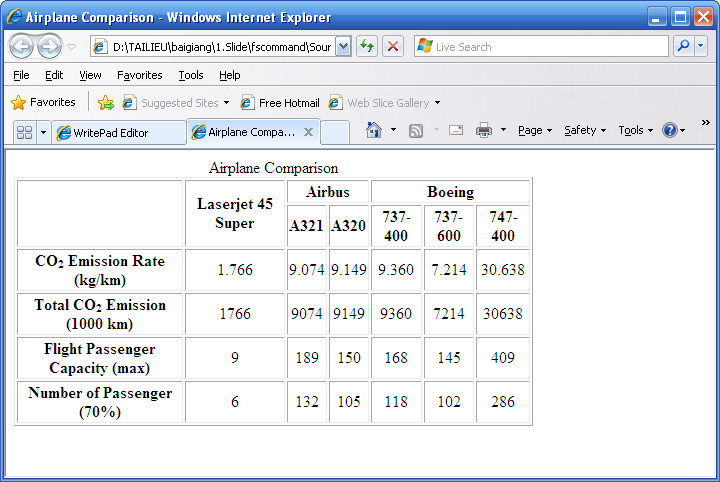Image resolution: width=720 pixels, height=482 pixels.
Task: Open the Home page icon
Action: [x=374, y=130]
